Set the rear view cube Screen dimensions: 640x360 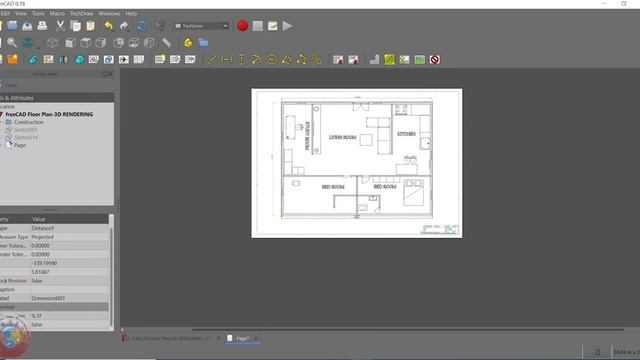[x=118, y=42]
